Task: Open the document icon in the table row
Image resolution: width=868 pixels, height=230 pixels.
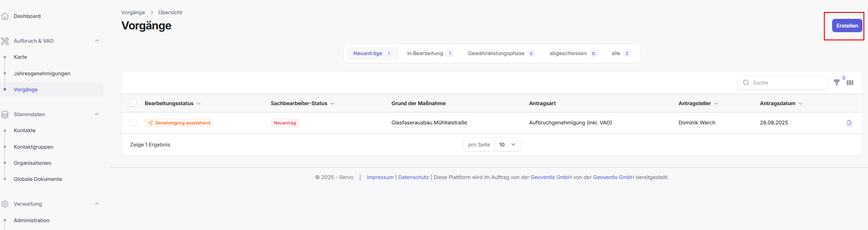Action: click(x=849, y=123)
